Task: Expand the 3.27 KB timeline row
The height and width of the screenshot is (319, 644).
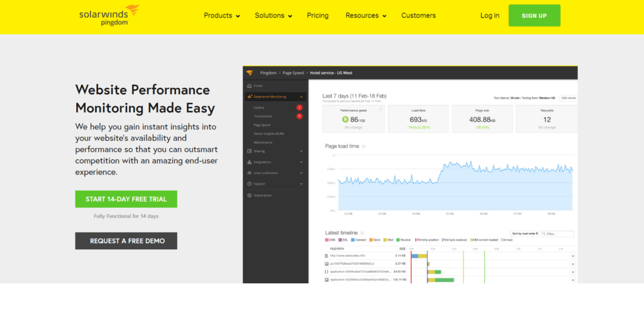Action: [573, 264]
